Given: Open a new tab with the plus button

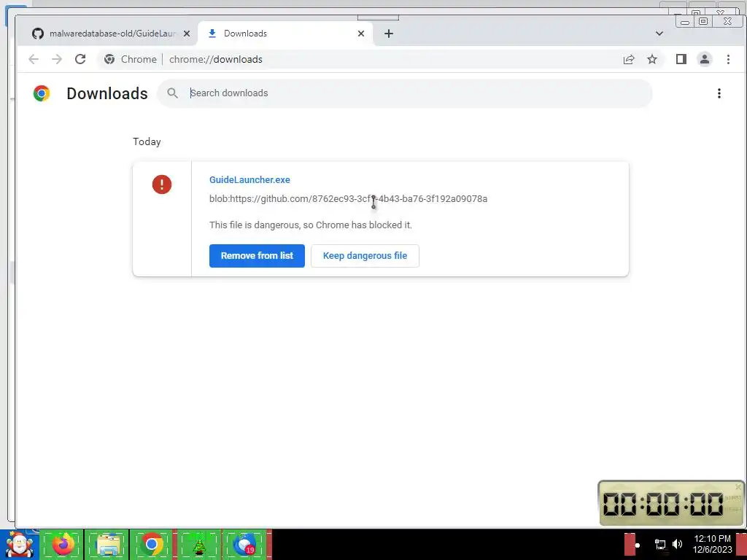Looking at the screenshot, I should point(389,34).
